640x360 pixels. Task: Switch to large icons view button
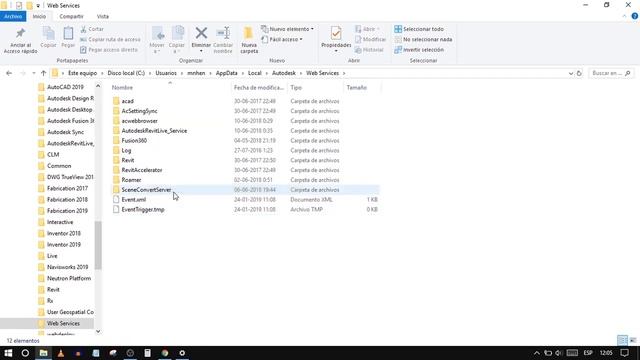(x=633, y=340)
